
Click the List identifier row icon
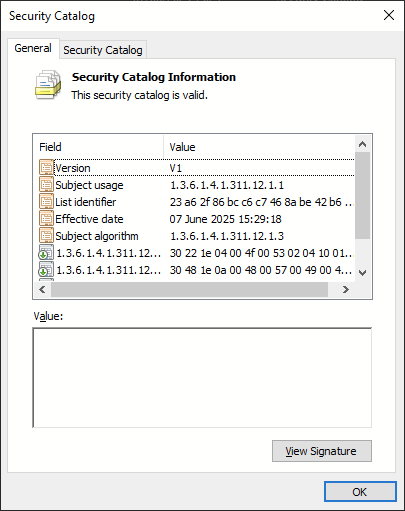[46, 201]
